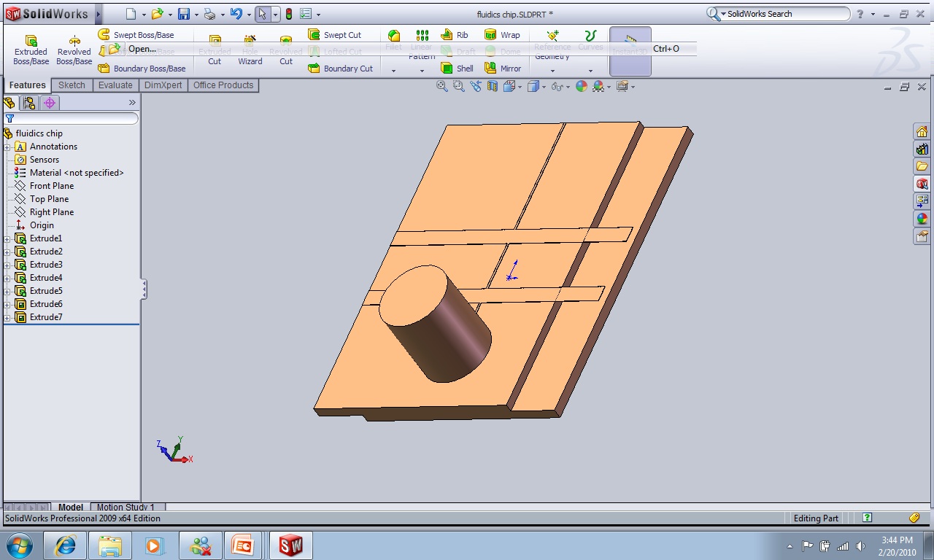Click the Print icon

point(209,14)
